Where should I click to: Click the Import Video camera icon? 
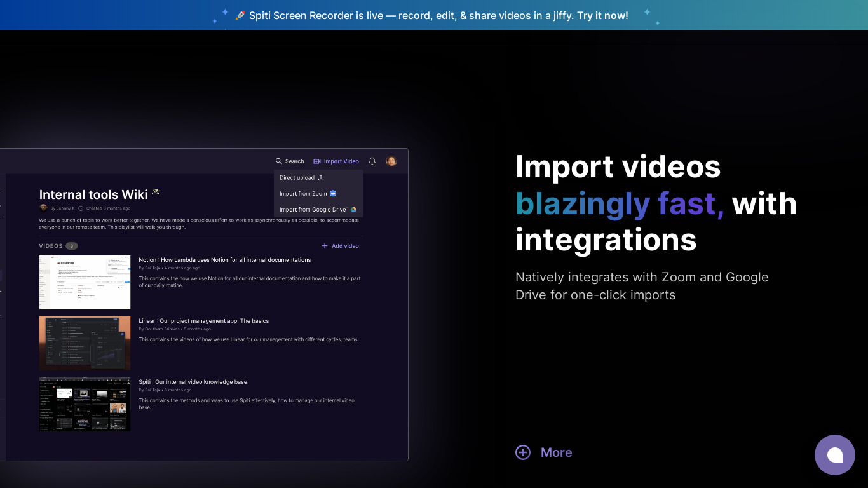(317, 161)
